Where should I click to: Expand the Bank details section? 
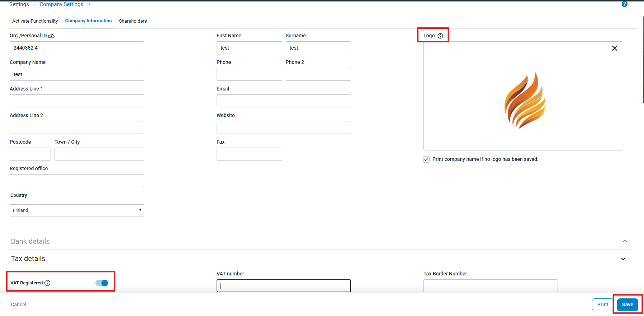pos(625,241)
